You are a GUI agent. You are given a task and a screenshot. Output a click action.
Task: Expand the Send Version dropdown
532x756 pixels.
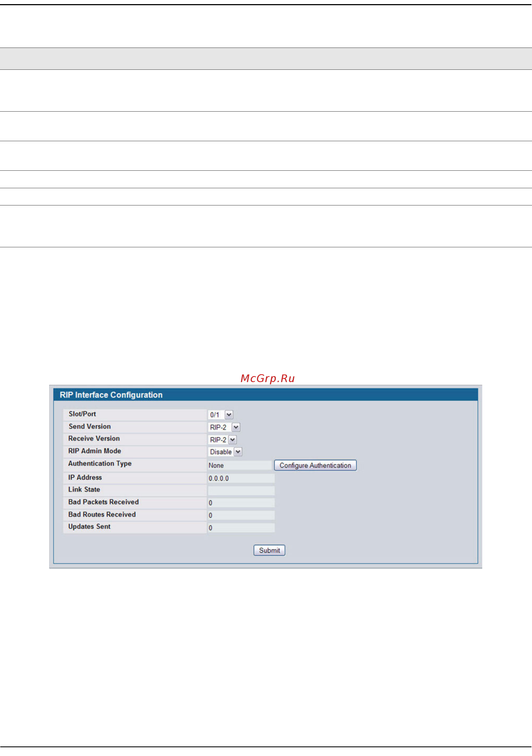click(224, 427)
